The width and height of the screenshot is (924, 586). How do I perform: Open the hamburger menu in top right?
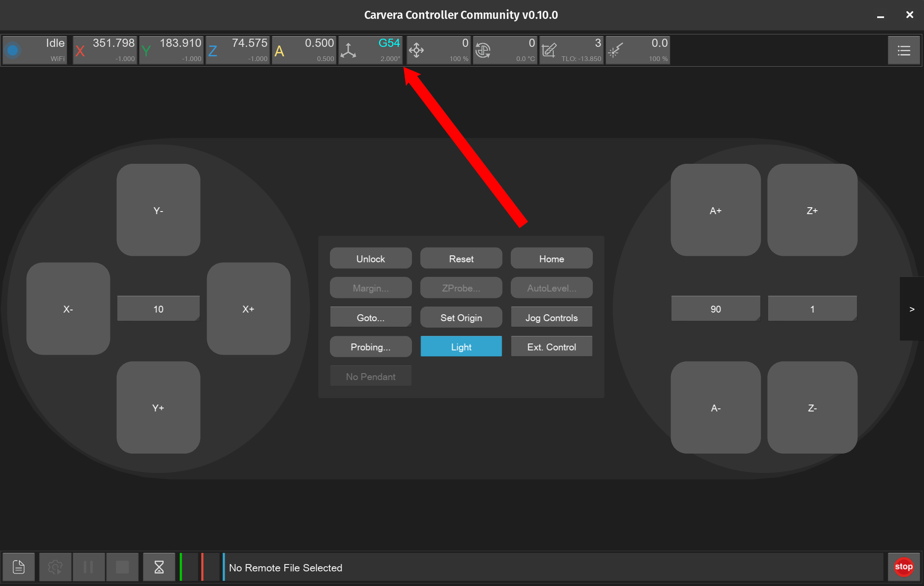904,51
